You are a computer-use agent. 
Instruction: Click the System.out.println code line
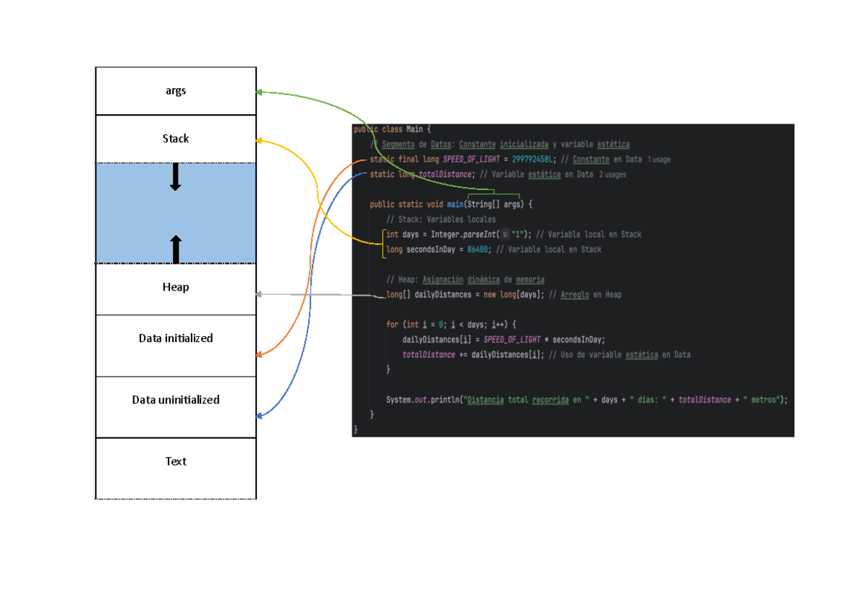click(x=586, y=400)
